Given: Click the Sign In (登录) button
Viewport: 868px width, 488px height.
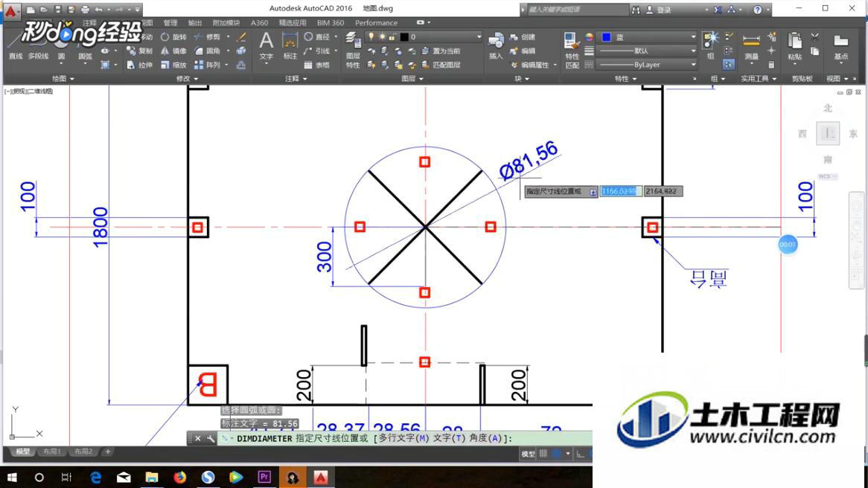Looking at the screenshot, I should (x=659, y=10).
